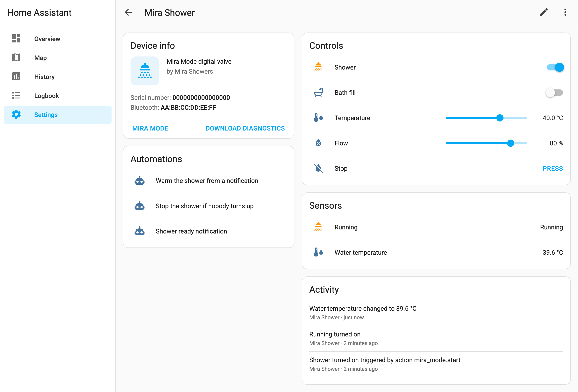Click 'Shower turned on triggered by action' entry
Image resolution: width=578 pixels, height=392 pixels.
[436, 364]
